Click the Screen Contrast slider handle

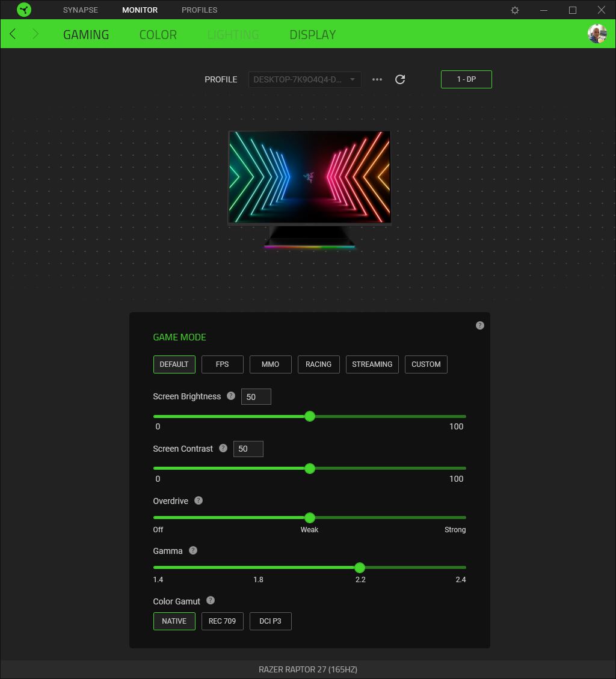click(x=310, y=468)
